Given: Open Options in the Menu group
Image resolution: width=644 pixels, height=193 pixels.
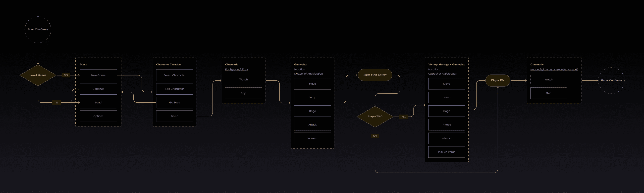Looking at the screenshot, I should [98, 116].
